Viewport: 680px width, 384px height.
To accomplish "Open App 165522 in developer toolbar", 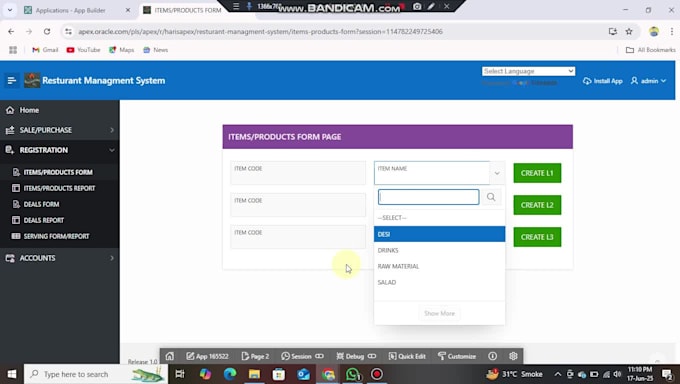I will click(207, 356).
